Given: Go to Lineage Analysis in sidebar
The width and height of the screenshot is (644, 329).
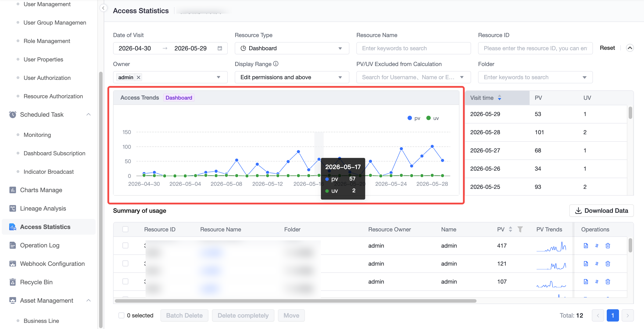Looking at the screenshot, I should [x=43, y=208].
